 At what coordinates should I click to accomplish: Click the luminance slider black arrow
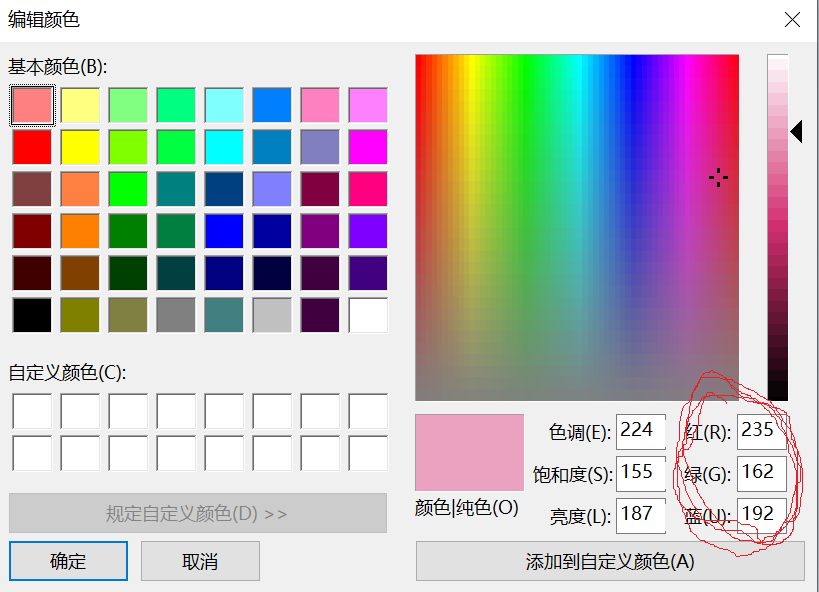coord(797,131)
